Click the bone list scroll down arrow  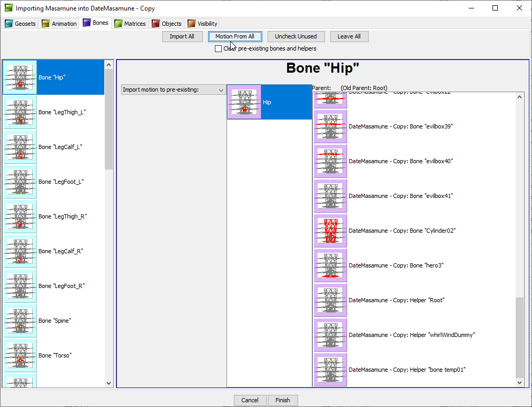coord(109,383)
